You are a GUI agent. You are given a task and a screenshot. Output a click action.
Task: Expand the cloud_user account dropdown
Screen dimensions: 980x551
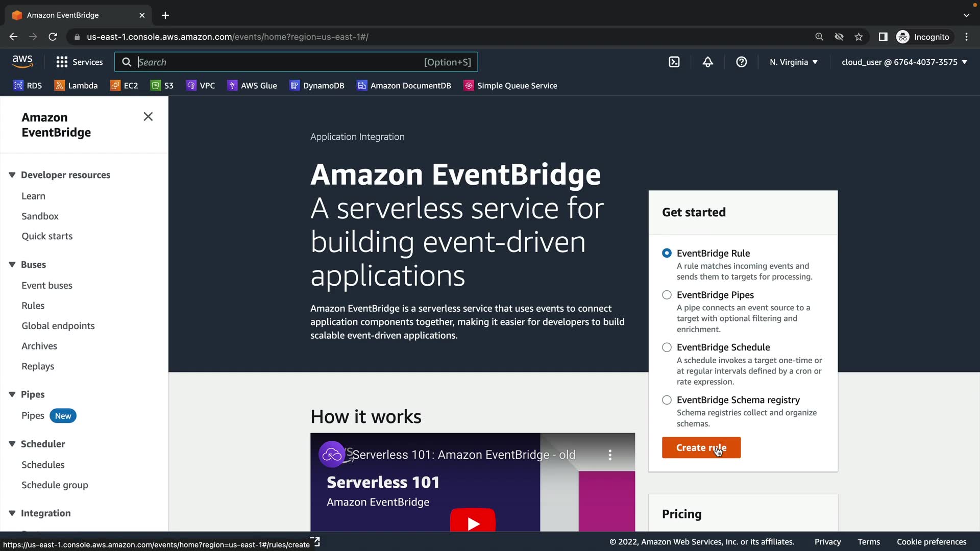pos(904,62)
